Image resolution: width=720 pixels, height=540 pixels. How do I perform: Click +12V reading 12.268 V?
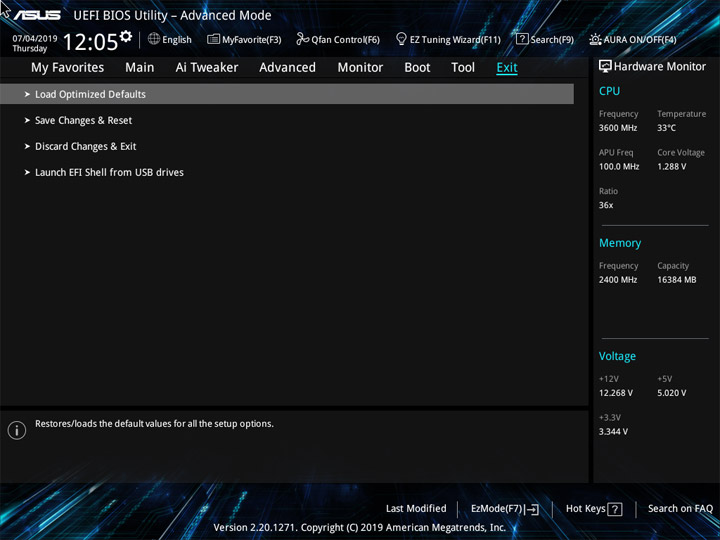pos(615,393)
